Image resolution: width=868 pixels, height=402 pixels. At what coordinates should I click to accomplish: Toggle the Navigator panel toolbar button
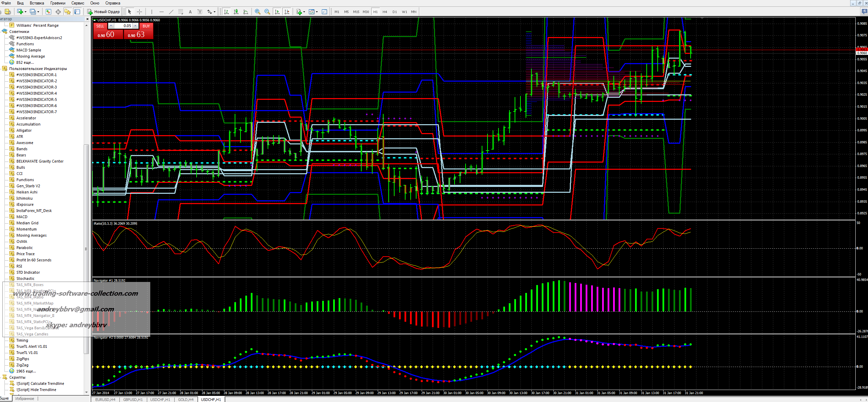coord(68,12)
